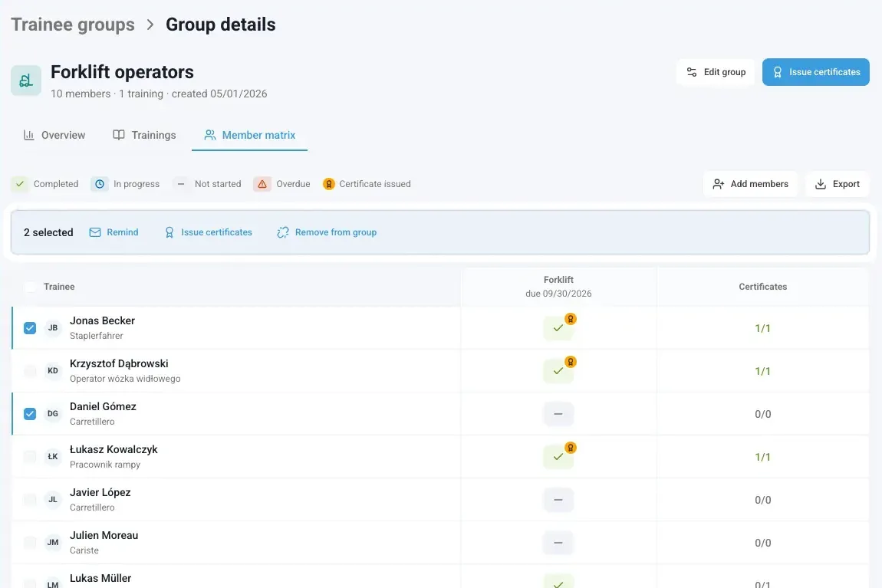This screenshot has width=882, height=588.
Task: Remove selected trainees from group
Action: tap(327, 232)
